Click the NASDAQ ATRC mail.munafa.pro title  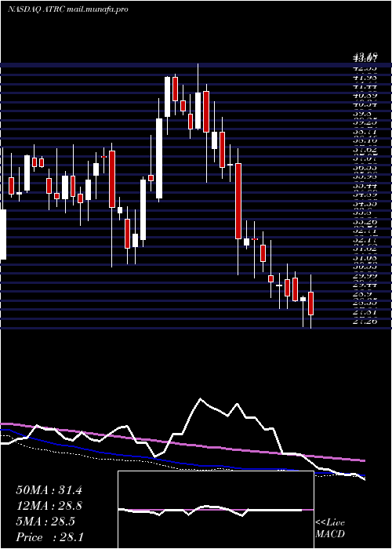pos(67,9)
